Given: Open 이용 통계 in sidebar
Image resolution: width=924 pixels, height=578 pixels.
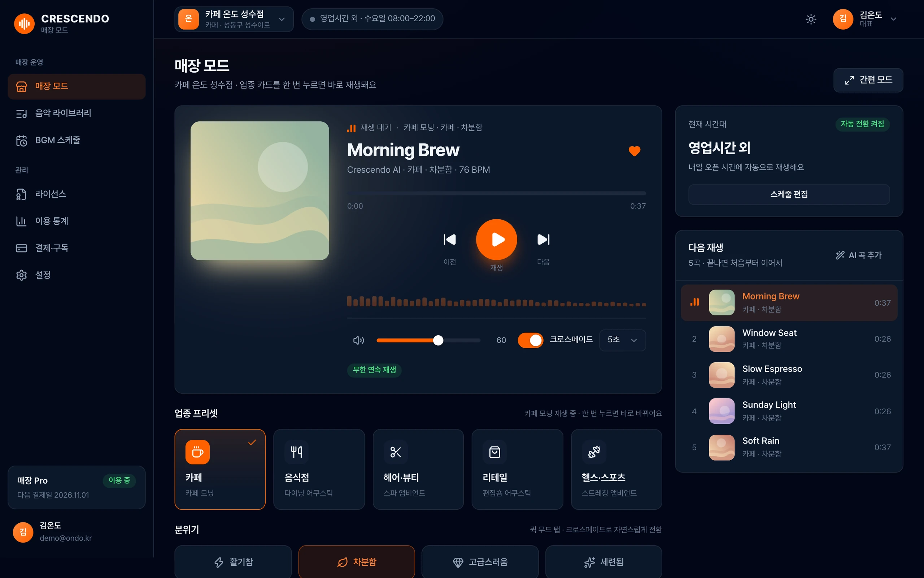Looking at the screenshot, I should [77, 221].
